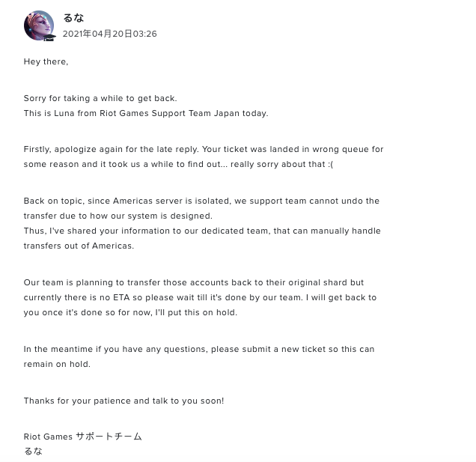
Task: Click the line 'Sorry for taking a while to get back.'
Action: click(100, 98)
